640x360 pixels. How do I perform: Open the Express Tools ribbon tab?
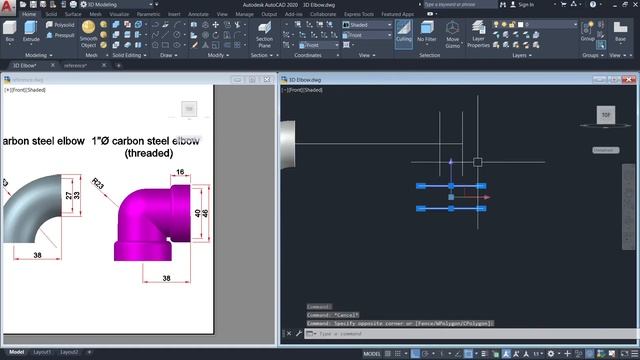pos(359,14)
